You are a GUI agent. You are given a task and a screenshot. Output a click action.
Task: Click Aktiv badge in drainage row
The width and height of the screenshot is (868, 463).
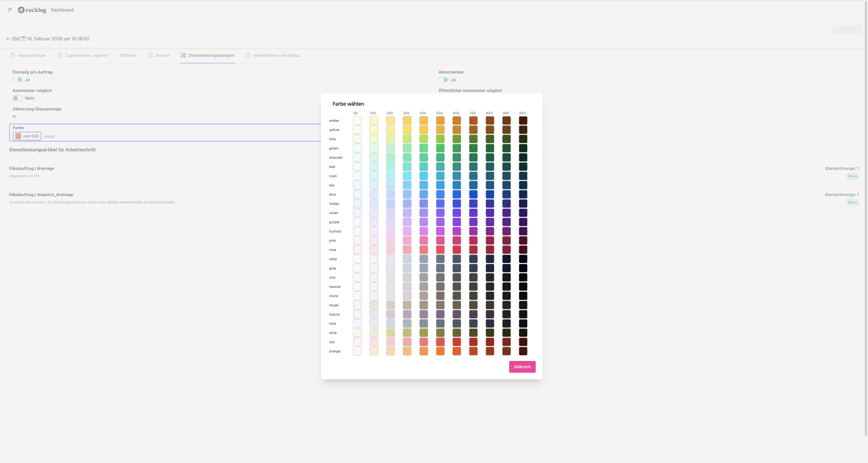(x=853, y=176)
